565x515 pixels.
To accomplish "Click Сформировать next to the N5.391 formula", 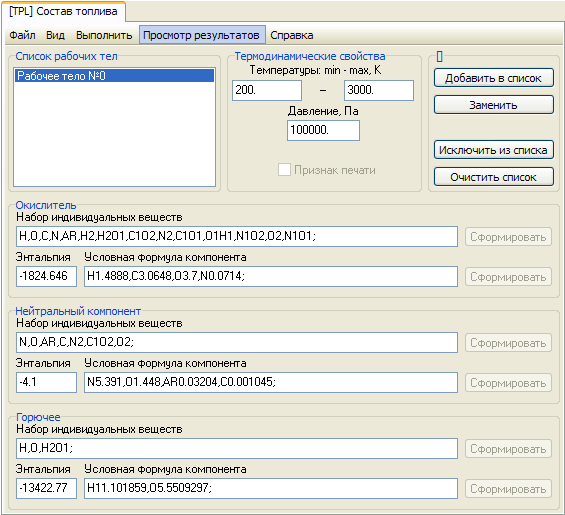I will coord(508,383).
